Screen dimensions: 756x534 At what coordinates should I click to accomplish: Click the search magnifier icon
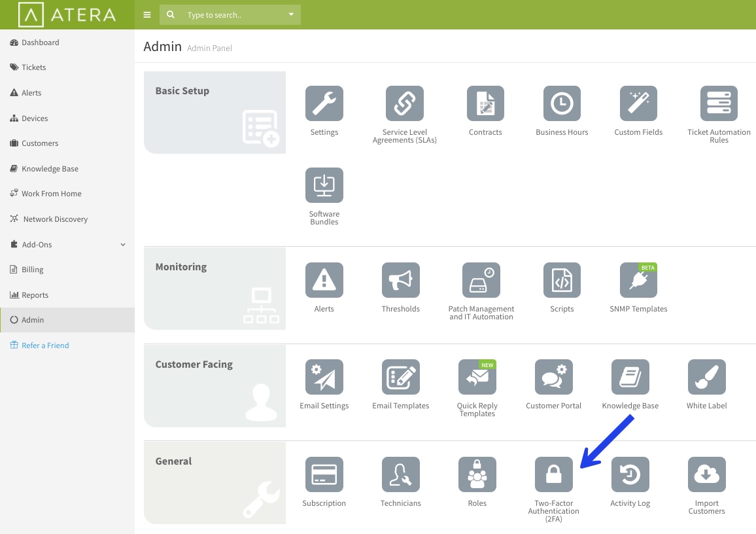[171, 14]
